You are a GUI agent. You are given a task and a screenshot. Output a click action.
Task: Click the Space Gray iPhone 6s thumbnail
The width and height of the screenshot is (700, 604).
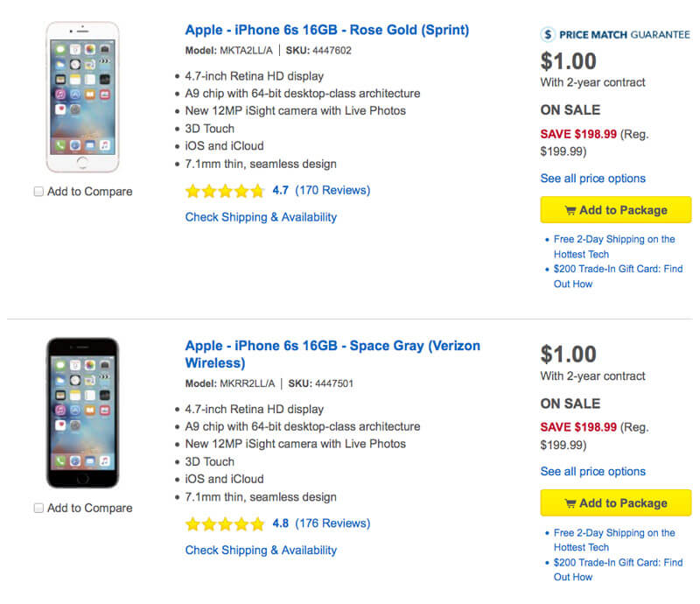tap(82, 412)
